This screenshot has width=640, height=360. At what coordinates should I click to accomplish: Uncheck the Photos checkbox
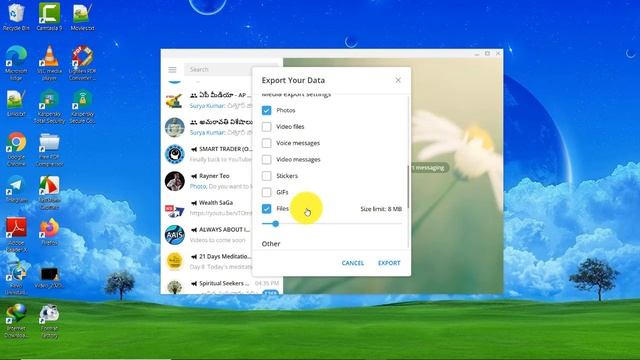tap(266, 110)
